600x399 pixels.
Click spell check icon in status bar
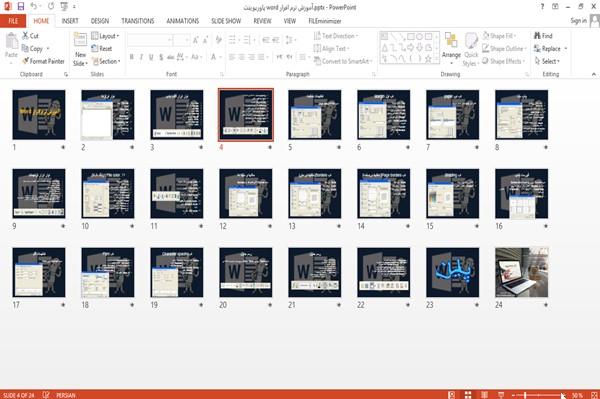pyautogui.click(x=46, y=395)
